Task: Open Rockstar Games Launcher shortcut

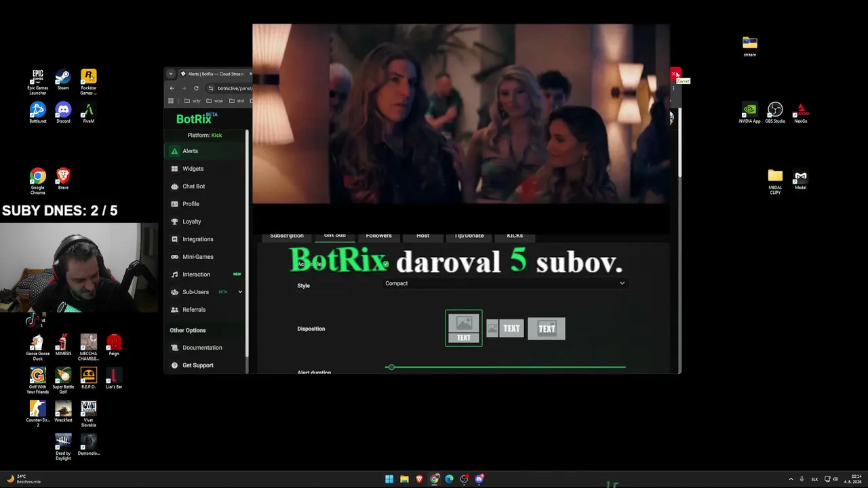Action: pyautogui.click(x=88, y=81)
